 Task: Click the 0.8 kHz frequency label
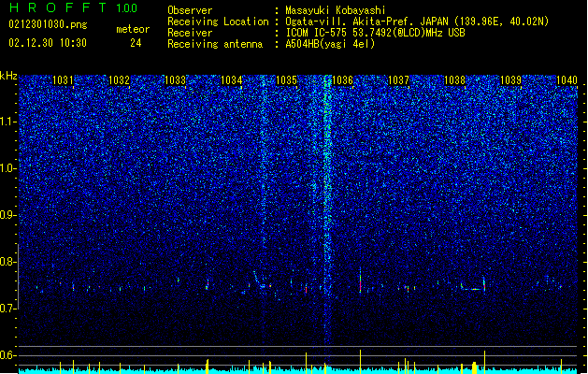coord(7,262)
